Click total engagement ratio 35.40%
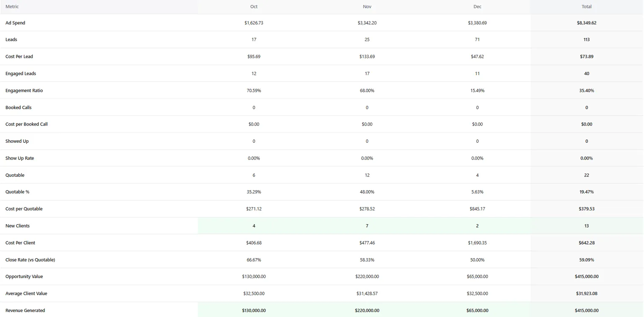Screen dimensions: 644x317 click(587, 91)
